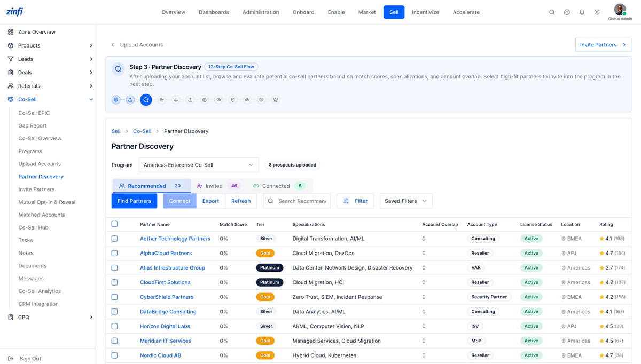
Task: Check the AlphaCloud Partners row checkbox
Action: pyautogui.click(x=114, y=253)
